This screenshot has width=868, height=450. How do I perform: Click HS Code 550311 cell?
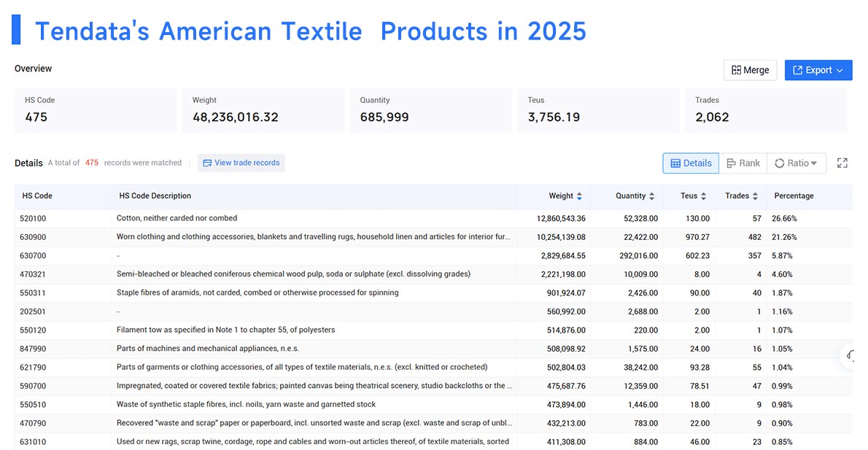tap(34, 292)
